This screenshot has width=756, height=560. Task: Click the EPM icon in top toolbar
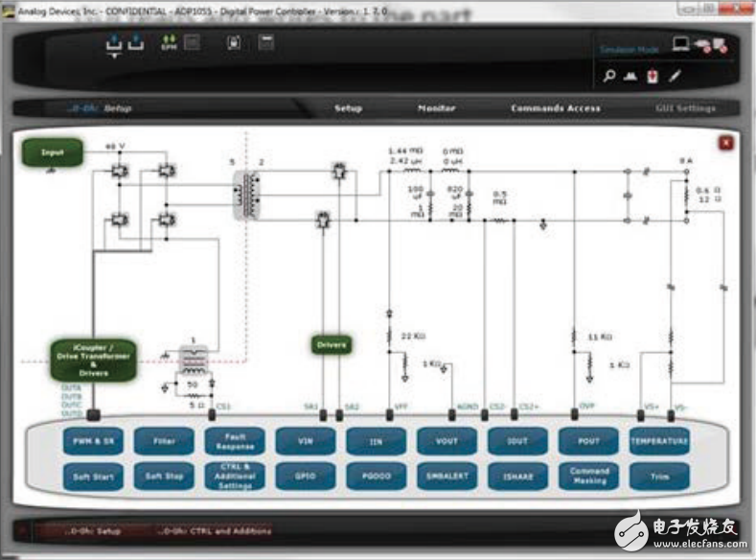(169, 43)
